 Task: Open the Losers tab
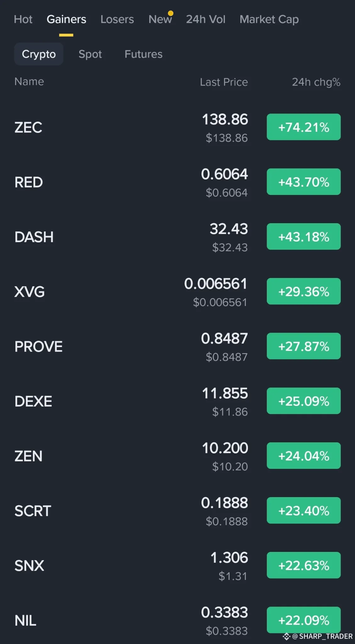click(117, 19)
